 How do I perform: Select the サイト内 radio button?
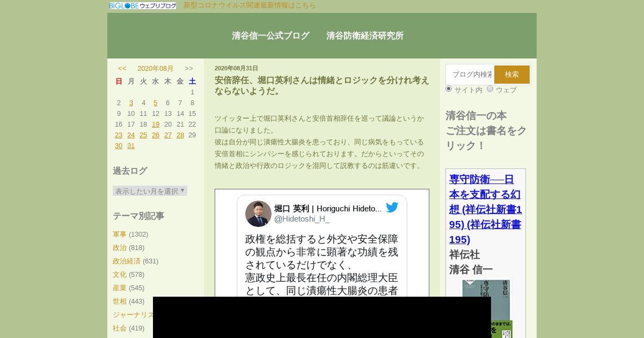pos(449,89)
